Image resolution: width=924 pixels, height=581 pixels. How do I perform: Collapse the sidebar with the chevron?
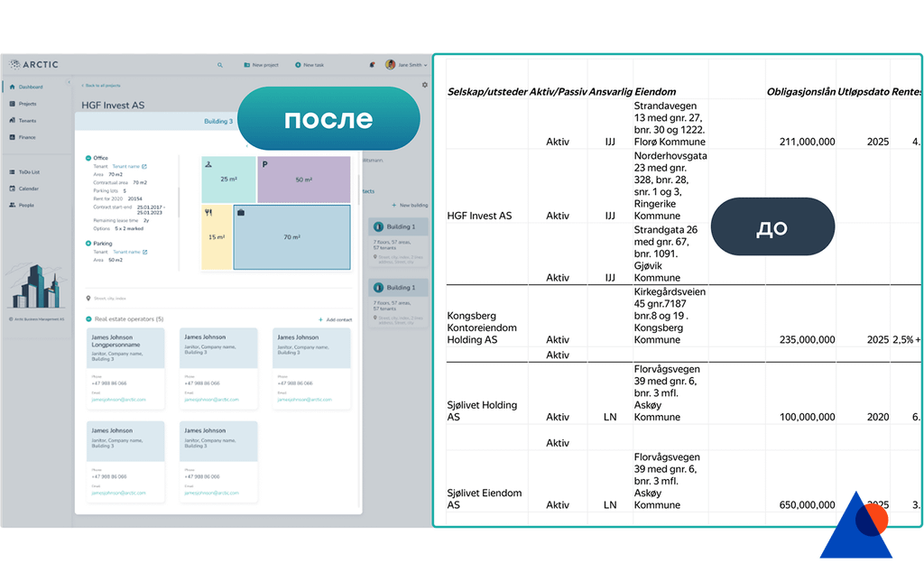pos(69,82)
